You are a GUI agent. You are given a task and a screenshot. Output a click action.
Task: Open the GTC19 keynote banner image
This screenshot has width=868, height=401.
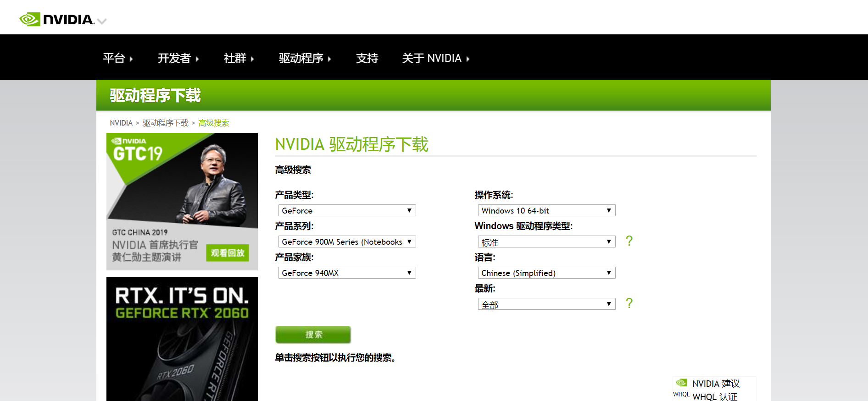coord(182,202)
